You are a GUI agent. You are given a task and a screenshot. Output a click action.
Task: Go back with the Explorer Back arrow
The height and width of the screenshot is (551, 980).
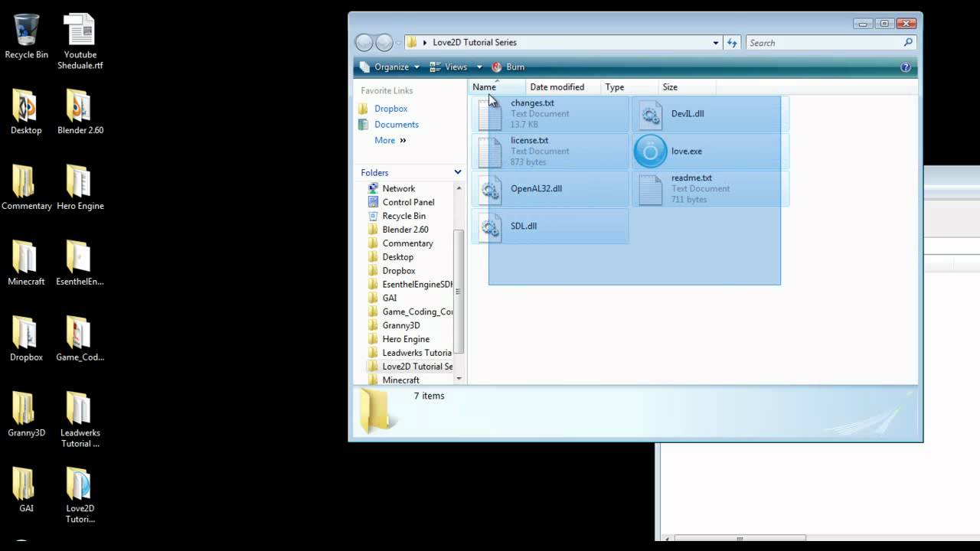tap(364, 43)
